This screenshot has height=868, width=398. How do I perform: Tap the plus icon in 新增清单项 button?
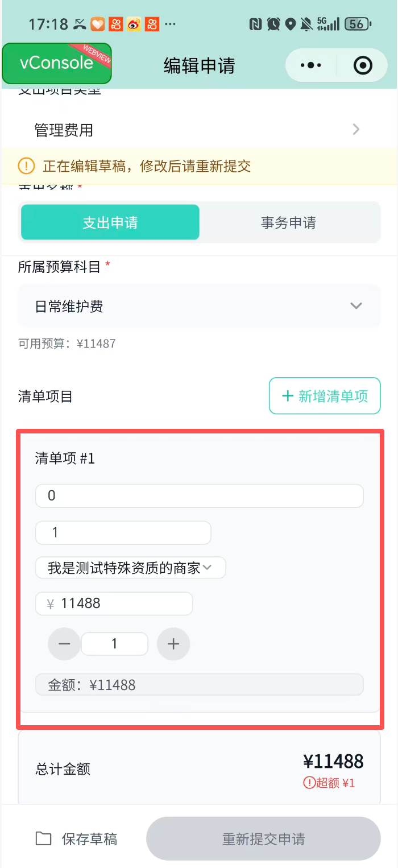tap(287, 396)
